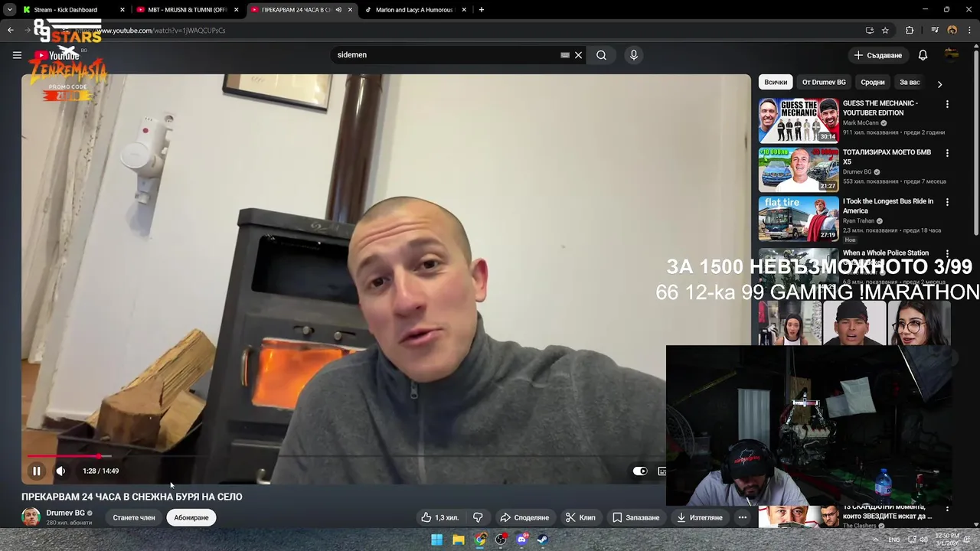The image size is (980, 551).
Task: Open 'GUESS THE MECHANIC' video thumbnail
Action: pyautogui.click(x=799, y=120)
